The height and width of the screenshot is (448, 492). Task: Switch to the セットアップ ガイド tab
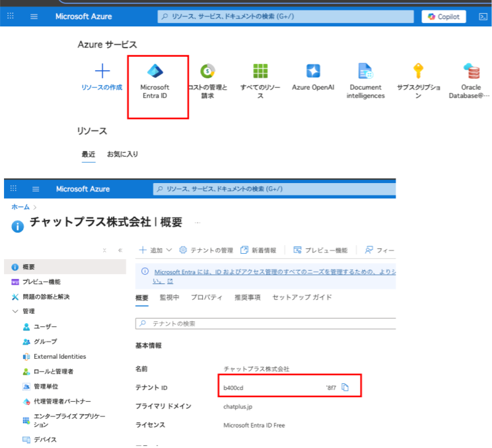[x=302, y=297]
